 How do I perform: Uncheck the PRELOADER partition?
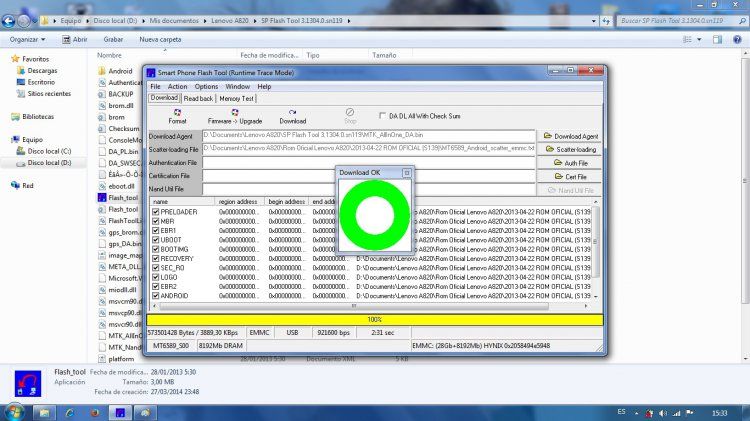pyautogui.click(x=155, y=211)
